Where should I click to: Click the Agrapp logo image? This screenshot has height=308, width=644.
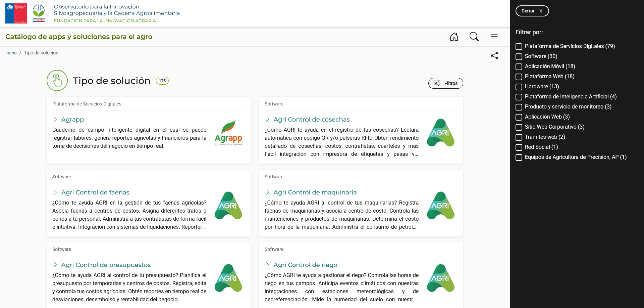pos(228,133)
